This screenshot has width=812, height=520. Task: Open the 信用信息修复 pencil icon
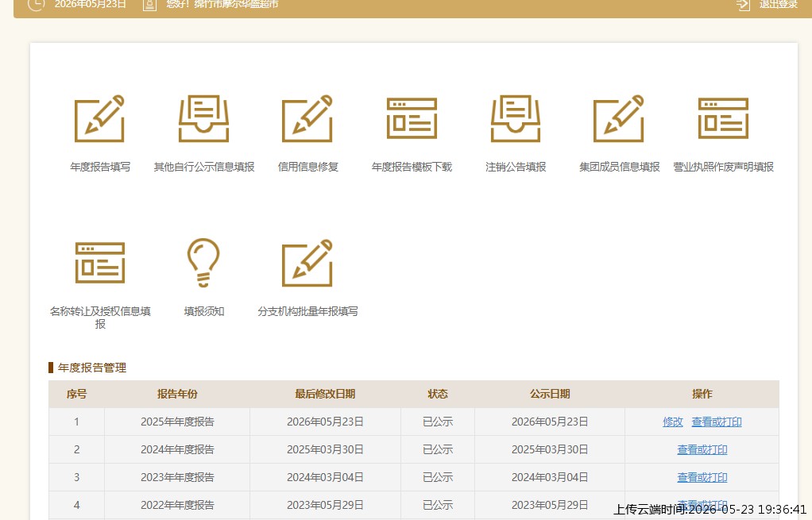307,118
